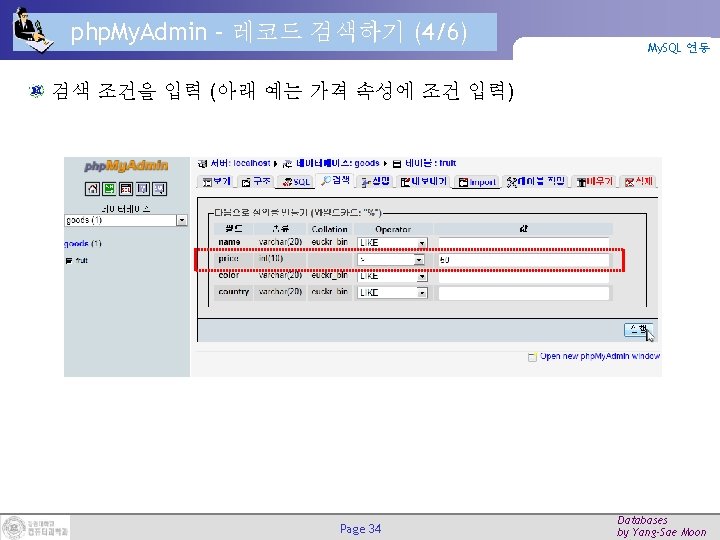Click the value field for color
Viewport: 720px width, 540px height.
coord(523,276)
